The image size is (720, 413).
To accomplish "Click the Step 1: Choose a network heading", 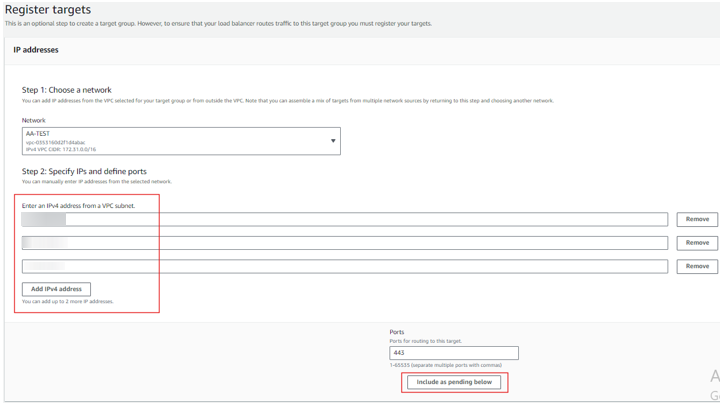I will point(67,90).
